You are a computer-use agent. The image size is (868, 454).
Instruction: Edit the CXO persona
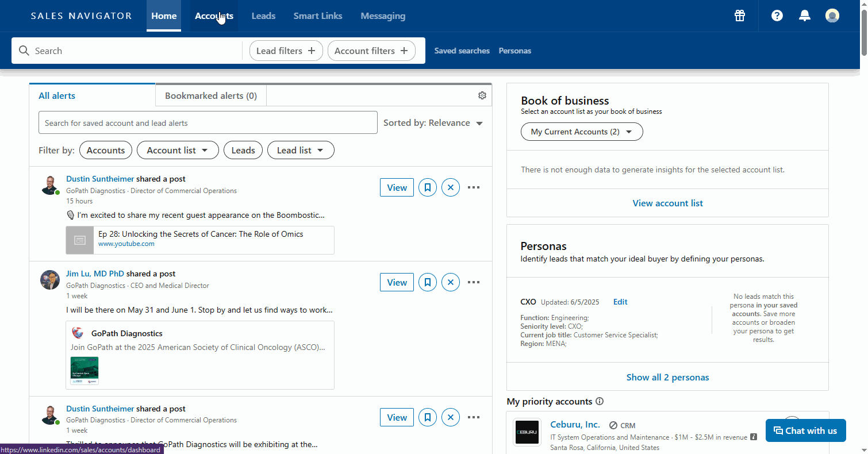[620, 302]
